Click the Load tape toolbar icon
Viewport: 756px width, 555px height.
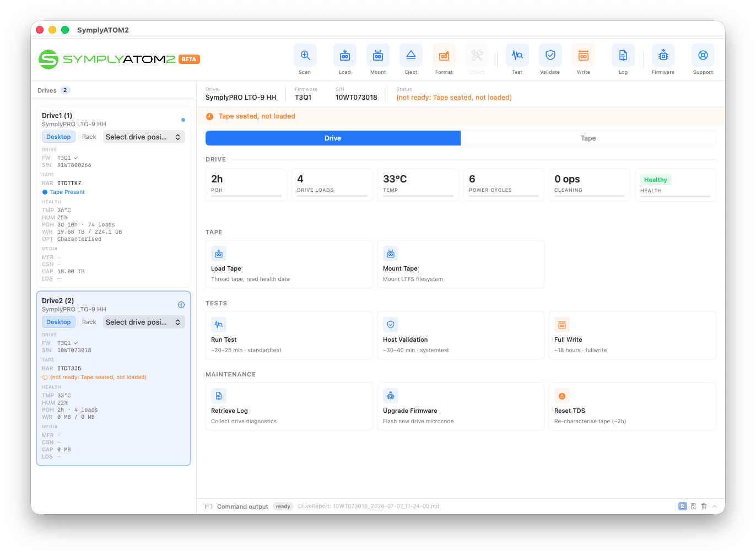pyautogui.click(x=344, y=55)
